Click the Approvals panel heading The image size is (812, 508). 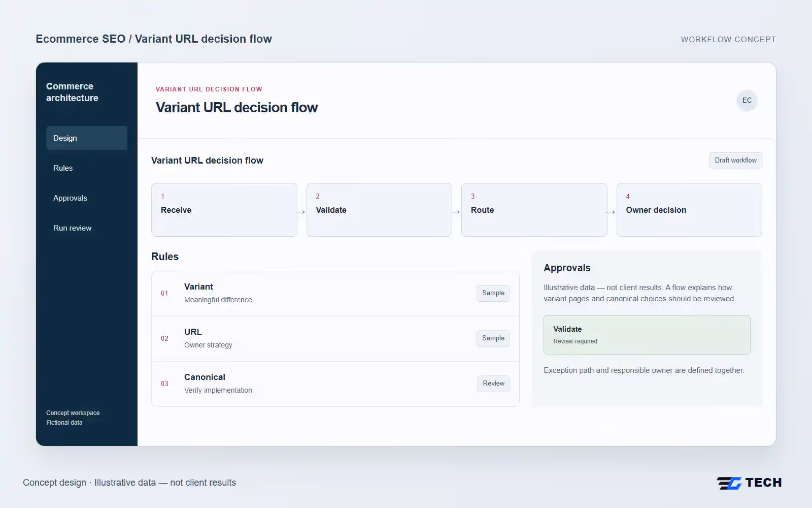pyautogui.click(x=567, y=268)
